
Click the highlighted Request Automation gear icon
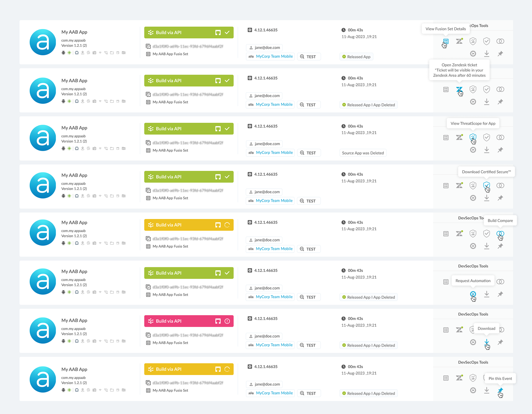pos(473,294)
